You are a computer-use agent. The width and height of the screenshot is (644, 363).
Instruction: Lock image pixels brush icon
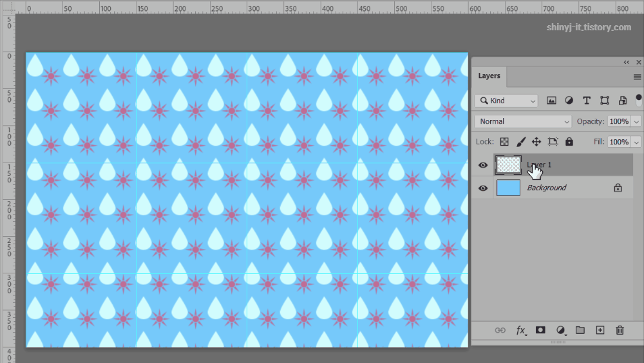coord(521,142)
